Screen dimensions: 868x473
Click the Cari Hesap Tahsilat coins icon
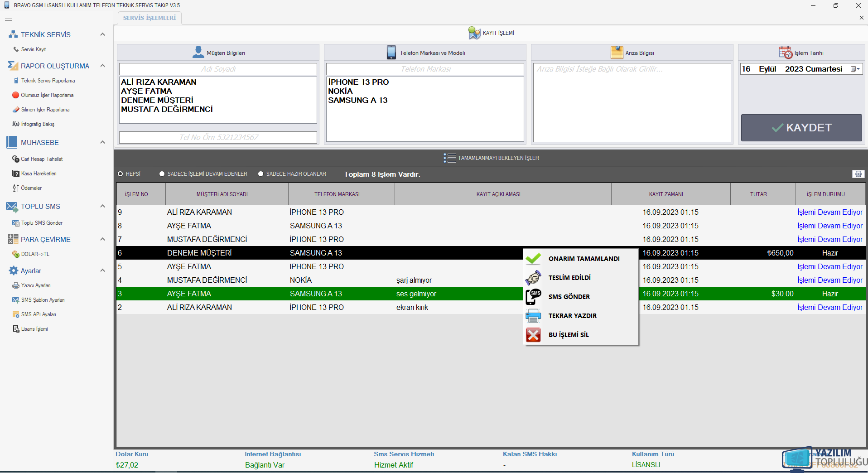coord(16,159)
